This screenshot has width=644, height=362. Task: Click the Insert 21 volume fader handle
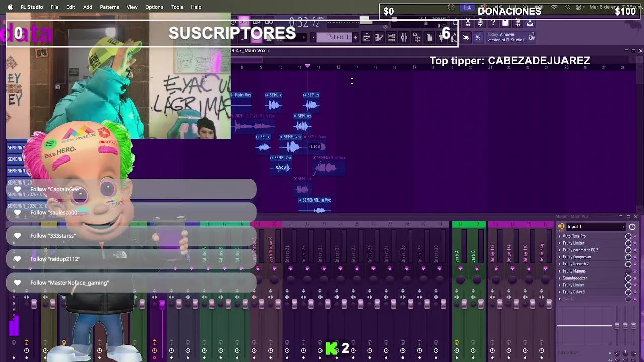294,304
